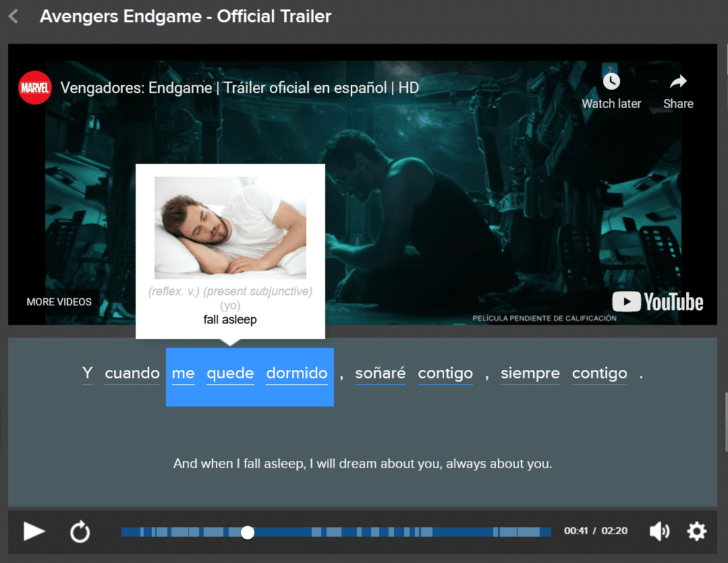Share the YouTube video
This screenshot has width=728, height=563.
[x=678, y=92]
